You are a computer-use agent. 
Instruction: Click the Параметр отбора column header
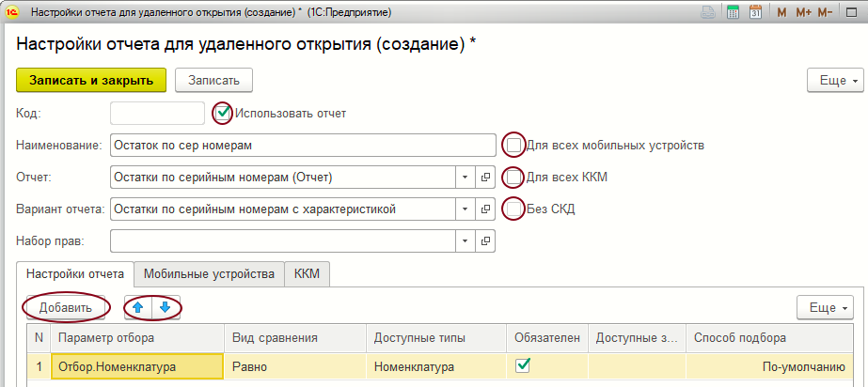(137, 338)
